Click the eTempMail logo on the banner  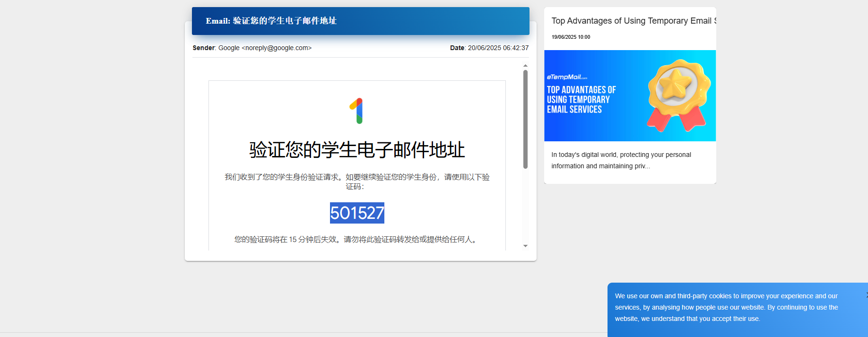pyautogui.click(x=567, y=77)
